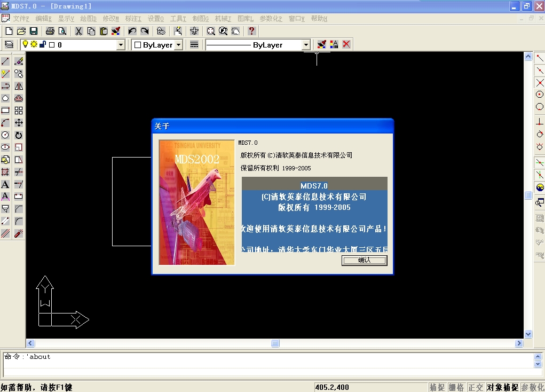Click the Redo arrow icon
This screenshot has width=545, height=392.
pyautogui.click(x=145, y=32)
